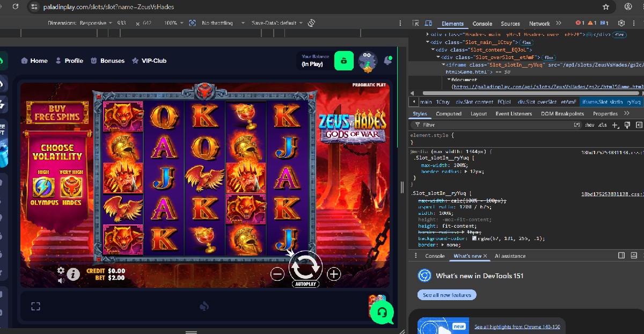Open the Save-Data default dropdown

click(277, 23)
